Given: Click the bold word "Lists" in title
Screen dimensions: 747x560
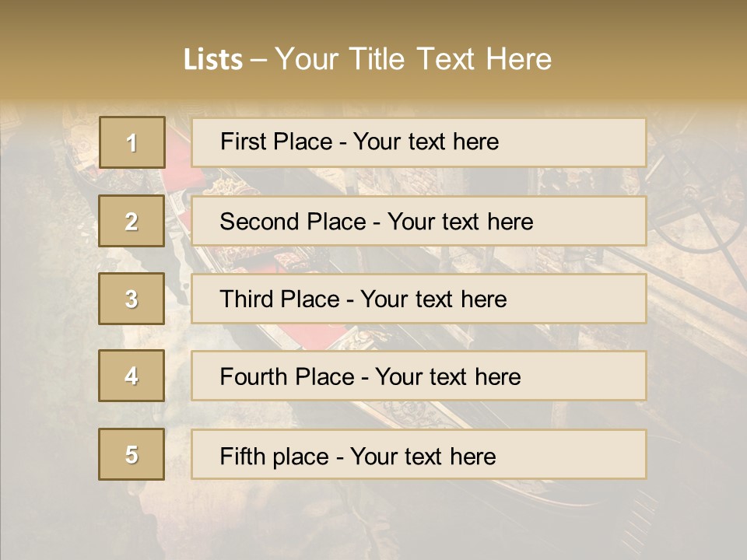Looking at the screenshot, I should click(x=213, y=59).
